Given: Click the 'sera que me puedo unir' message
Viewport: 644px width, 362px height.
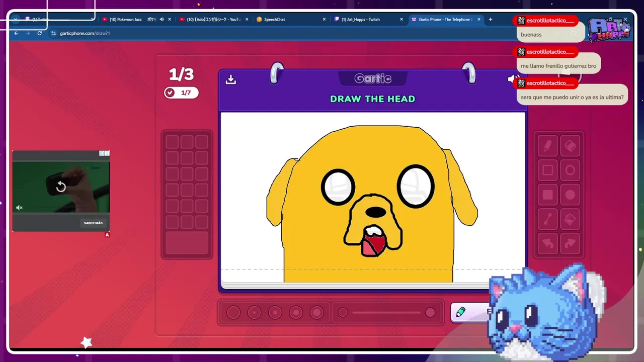Looking at the screenshot, I should (572, 97).
